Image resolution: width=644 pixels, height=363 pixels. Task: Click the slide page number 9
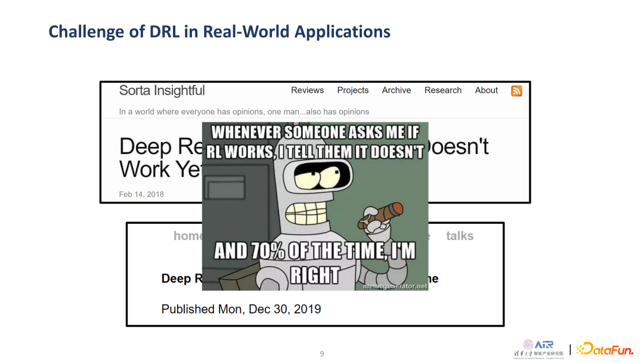tap(322, 353)
